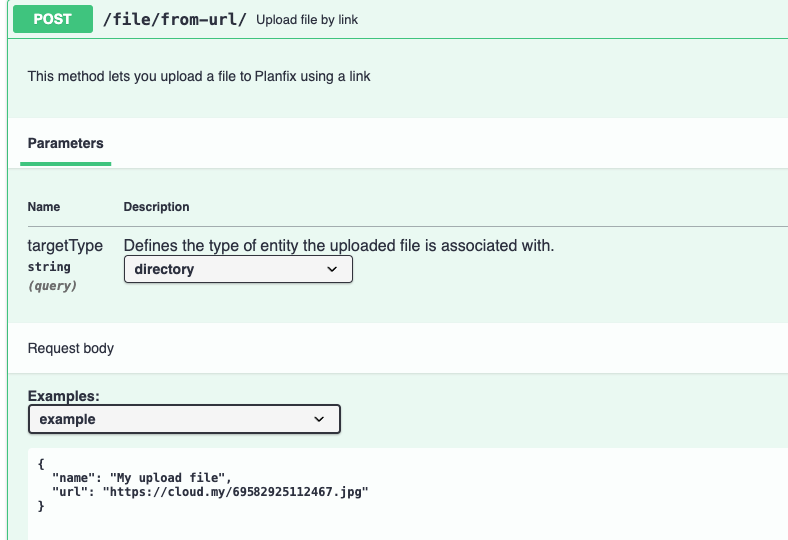Click the "Examples:" label

pyautogui.click(x=63, y=397)
